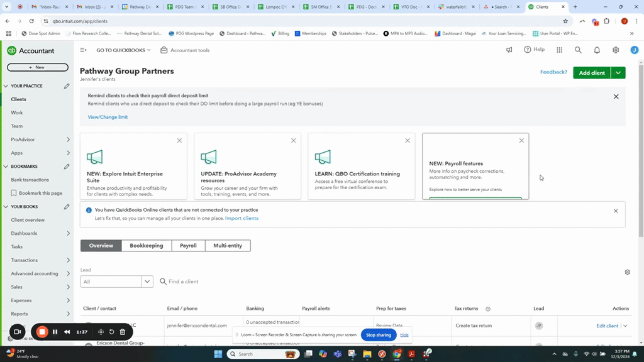644x362 pixels.
Task: Edit Bookmarks section pencil icon
Action: pos(67,167)
